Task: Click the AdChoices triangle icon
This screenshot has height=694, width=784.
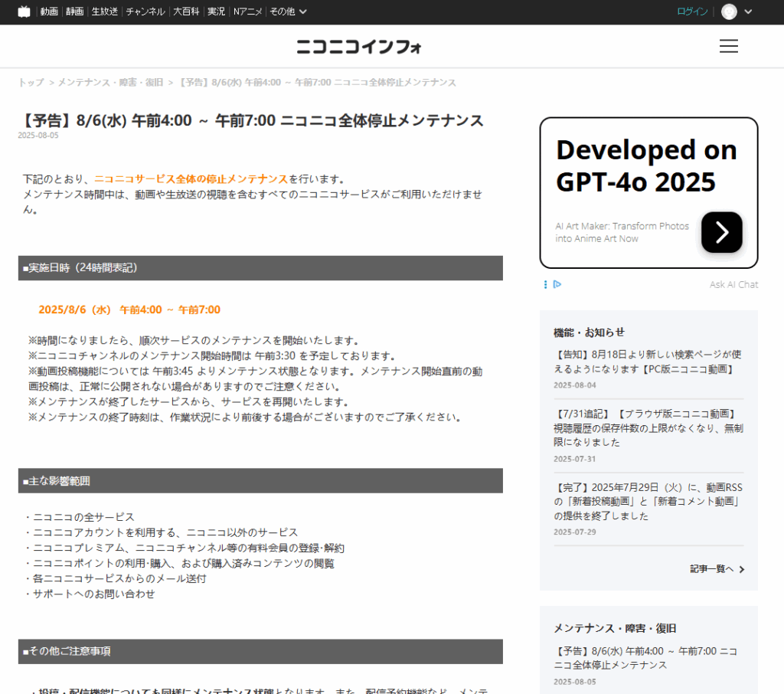Action: click(557, 284)
